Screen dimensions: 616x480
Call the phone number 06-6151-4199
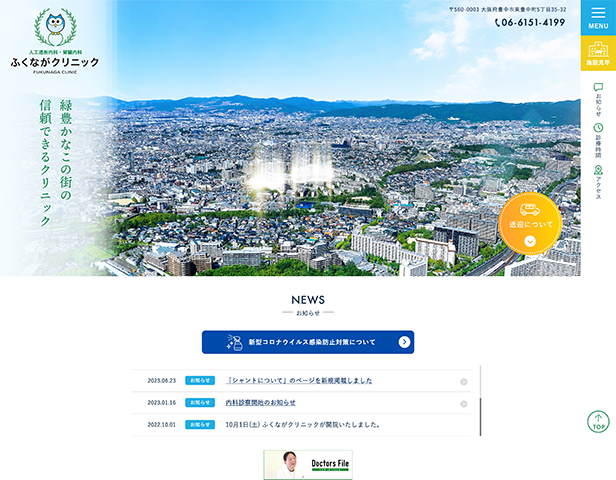point(530,23)
